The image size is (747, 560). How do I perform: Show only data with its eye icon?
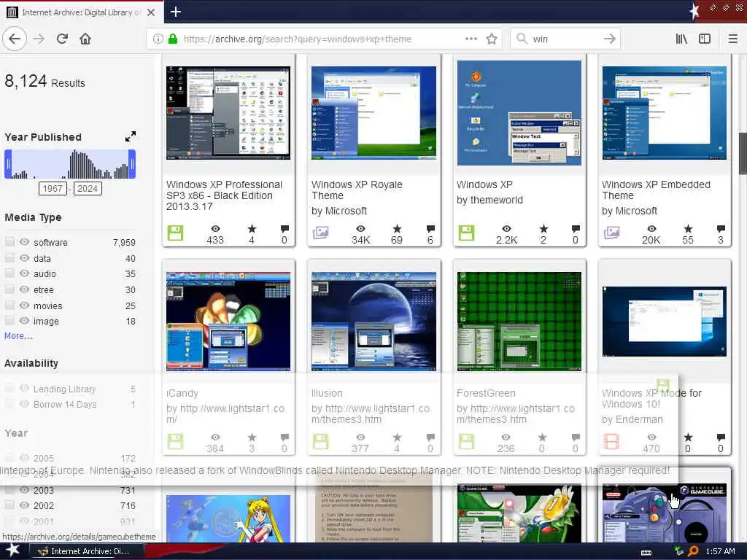coord(24,257)
